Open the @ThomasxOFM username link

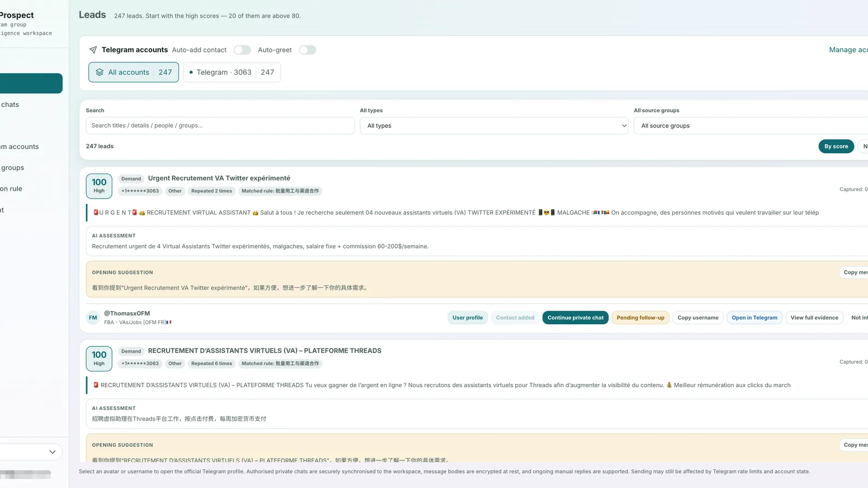pyautogui.click(x=127, y=313)
